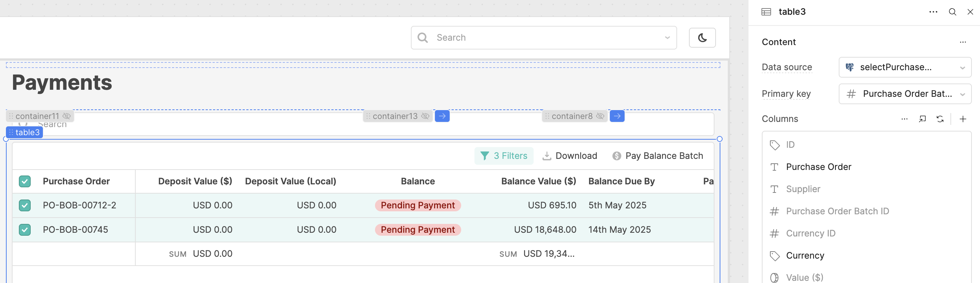Viewport: 980px width, 283px height.
Task: Click 5th May 2025 due date
Action: click(617, 205)
